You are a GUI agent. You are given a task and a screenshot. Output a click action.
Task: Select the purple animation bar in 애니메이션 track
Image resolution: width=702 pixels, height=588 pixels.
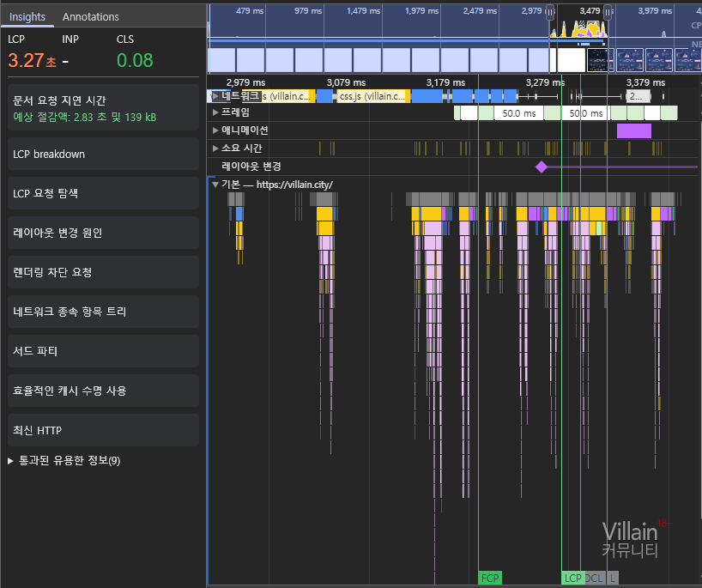[633, 130]
